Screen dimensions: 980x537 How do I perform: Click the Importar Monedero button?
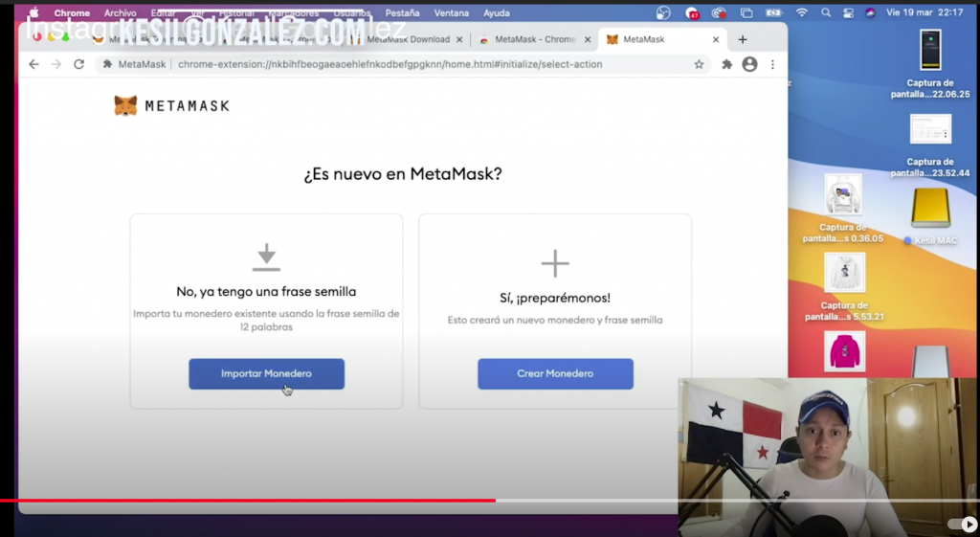tap(266, 373)
